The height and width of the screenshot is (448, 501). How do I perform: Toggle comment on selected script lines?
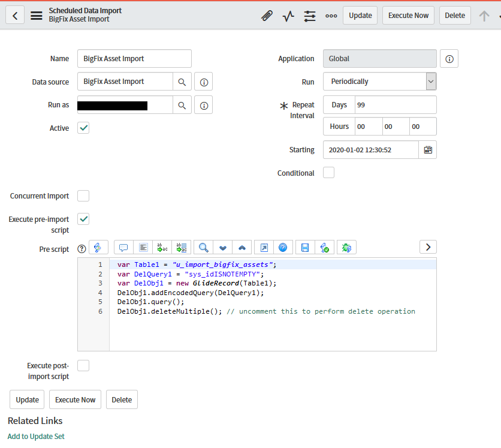pyautogui.click(x=123, y=248)
